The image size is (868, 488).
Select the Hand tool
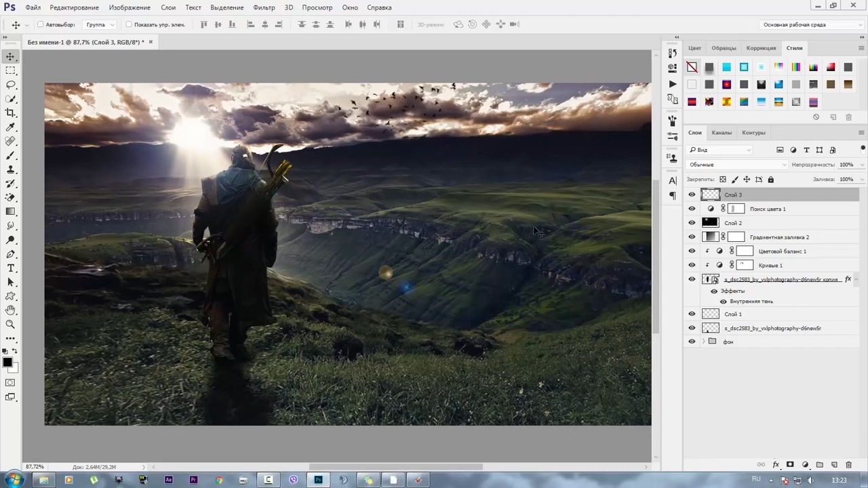click(10, 310)
